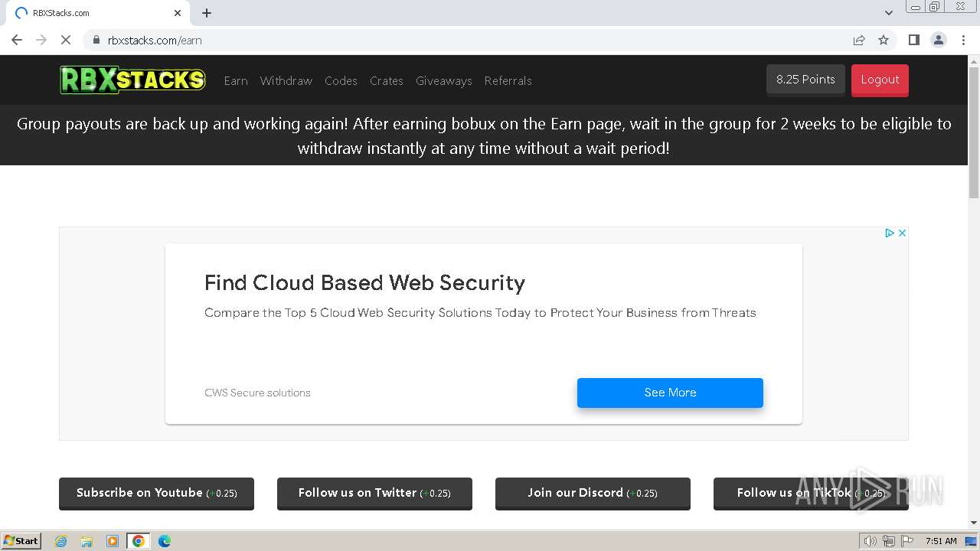Open AdChoices info icon
Viewport: 980px width, 551px height.
(890, 233)
